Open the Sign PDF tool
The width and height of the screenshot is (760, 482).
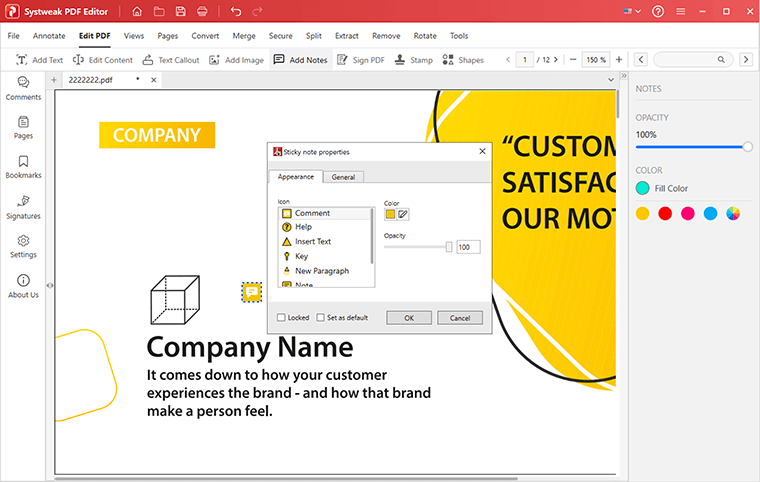(x=361, y=60)
